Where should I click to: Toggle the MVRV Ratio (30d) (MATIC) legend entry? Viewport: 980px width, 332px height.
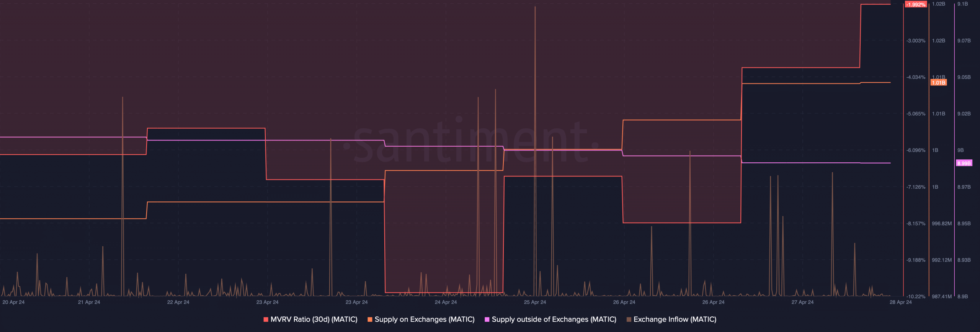coord(310,319)
